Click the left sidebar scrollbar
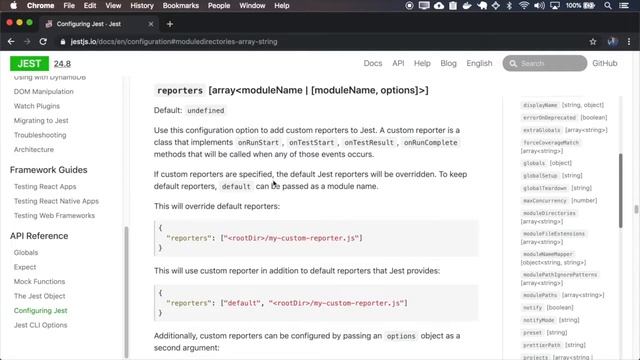 pos(126,292)
